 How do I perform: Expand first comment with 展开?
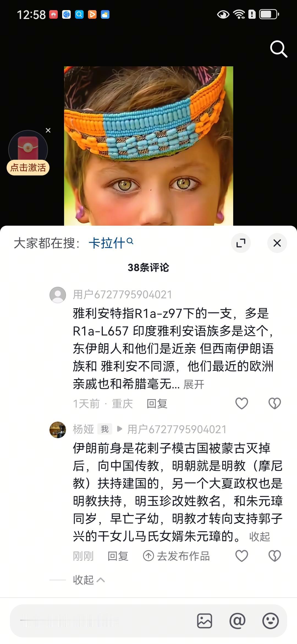tap(194, 384)
